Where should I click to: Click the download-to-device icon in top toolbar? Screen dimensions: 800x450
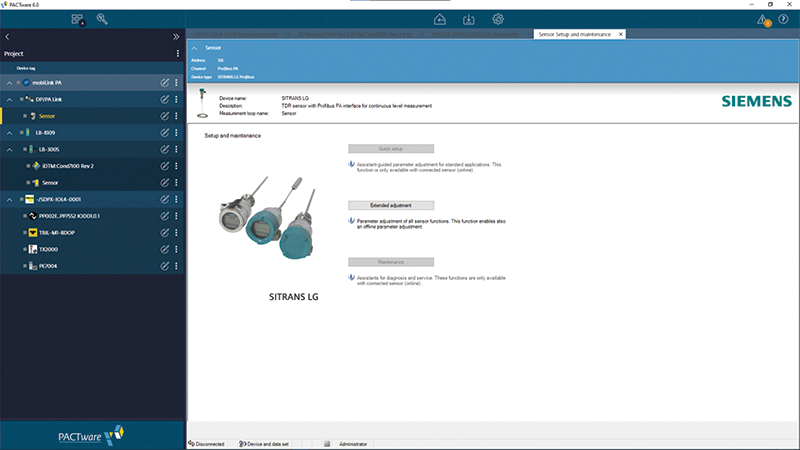pos(468,19)
